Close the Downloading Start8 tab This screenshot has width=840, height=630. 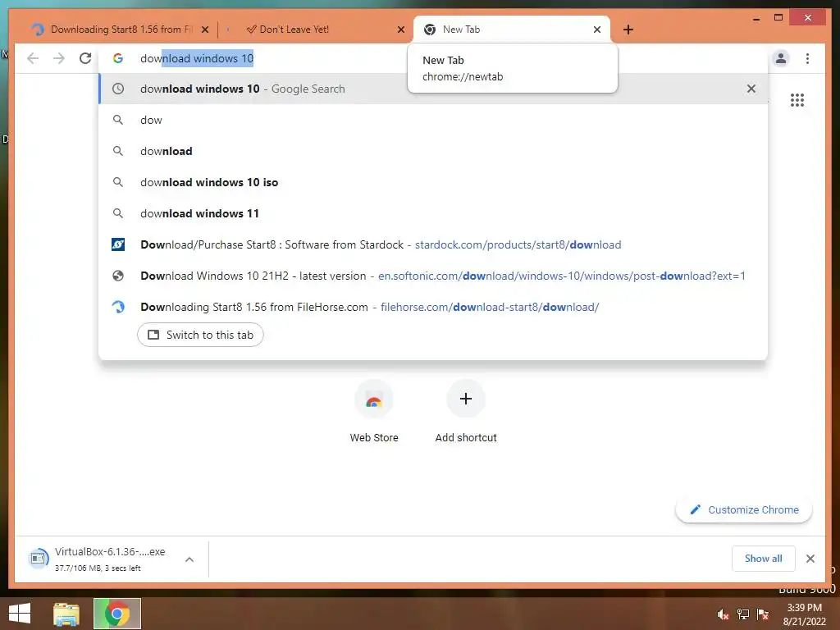point(204,30)
